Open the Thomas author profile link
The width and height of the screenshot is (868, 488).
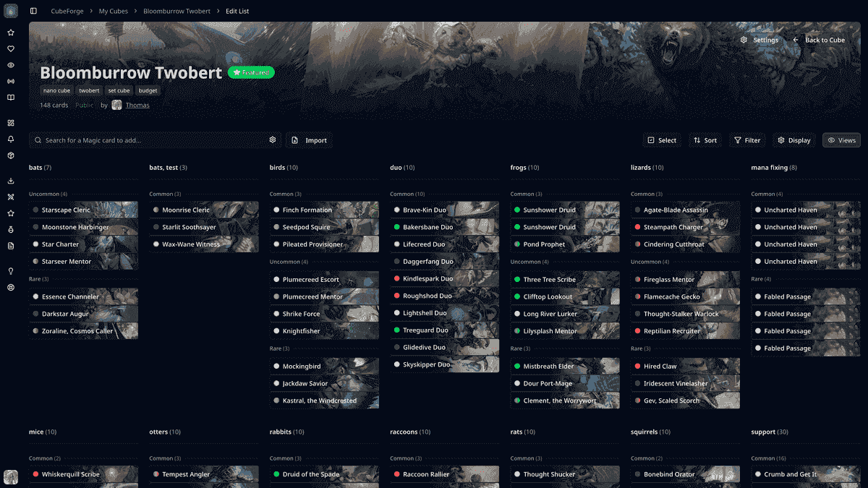coord(137,106)
